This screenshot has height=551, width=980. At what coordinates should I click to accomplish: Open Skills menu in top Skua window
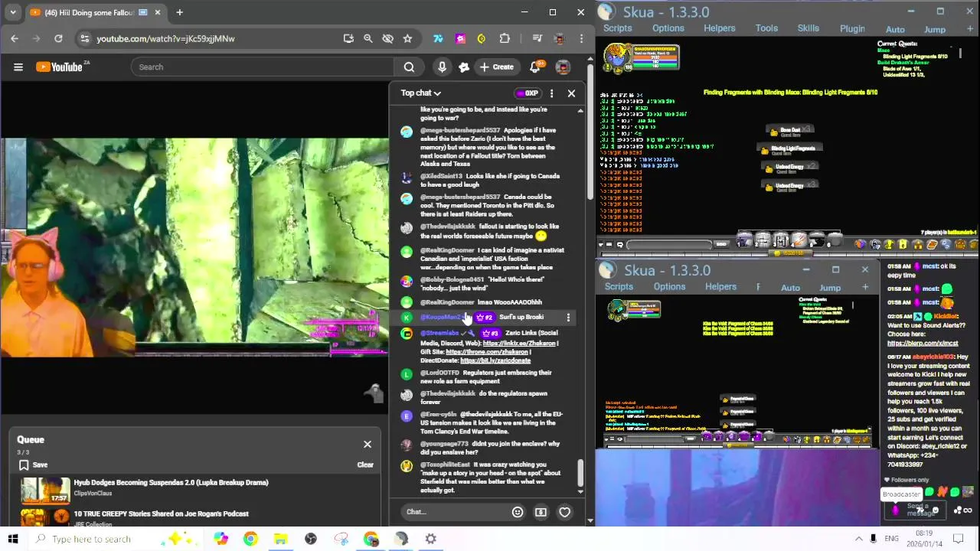tap(808, 28)
